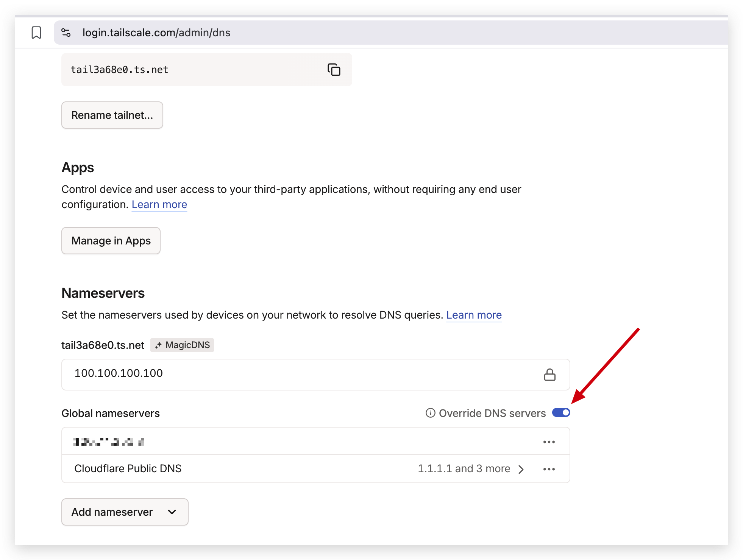Expand Cloudflare Public DNS details with the chevron
743x560 pixels.
(x=521, y=469)
